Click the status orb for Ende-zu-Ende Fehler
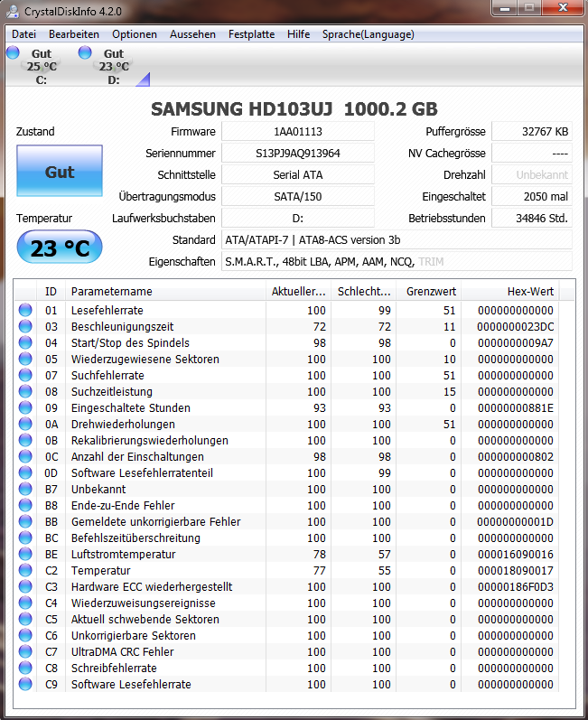This screenshot has width=588, height=720. (25, 505)
